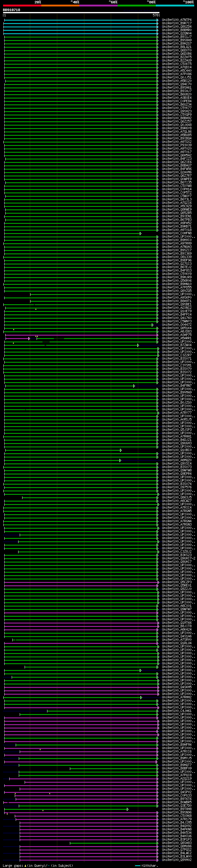Select label UniRef100_B9HFM4
This screenshot has height=868, width=197.
(x=177, y=745)
